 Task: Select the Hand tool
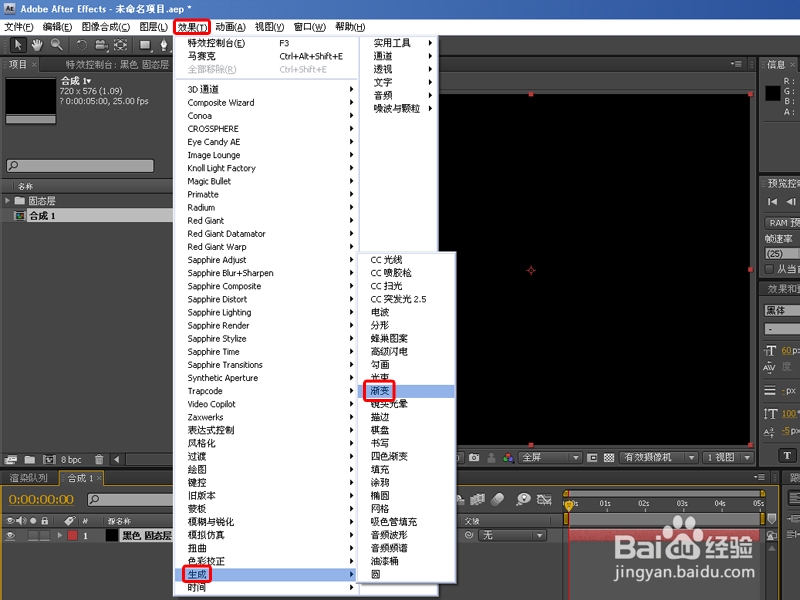37,45
